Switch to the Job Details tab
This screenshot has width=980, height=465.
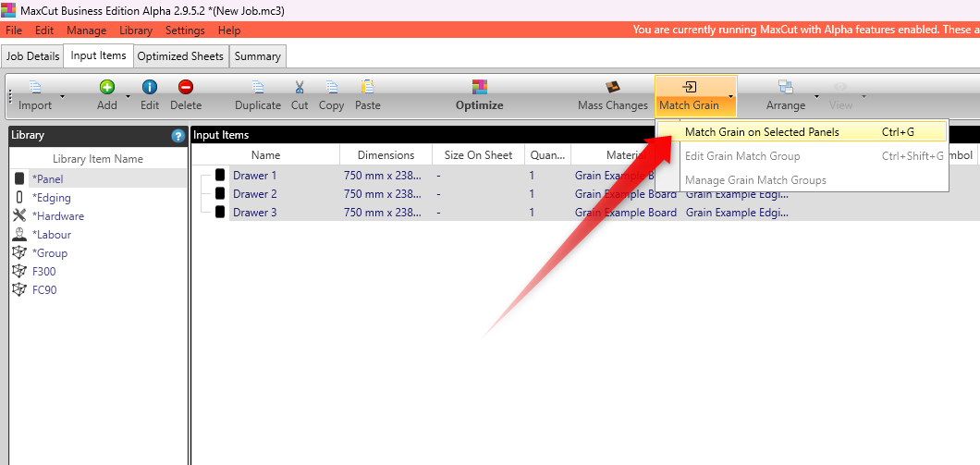point(32,56)
